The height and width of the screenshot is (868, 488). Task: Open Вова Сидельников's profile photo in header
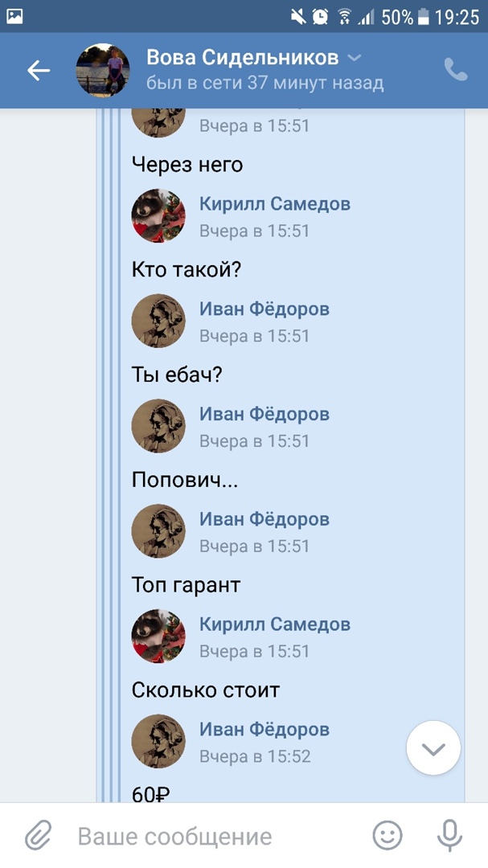103,70
